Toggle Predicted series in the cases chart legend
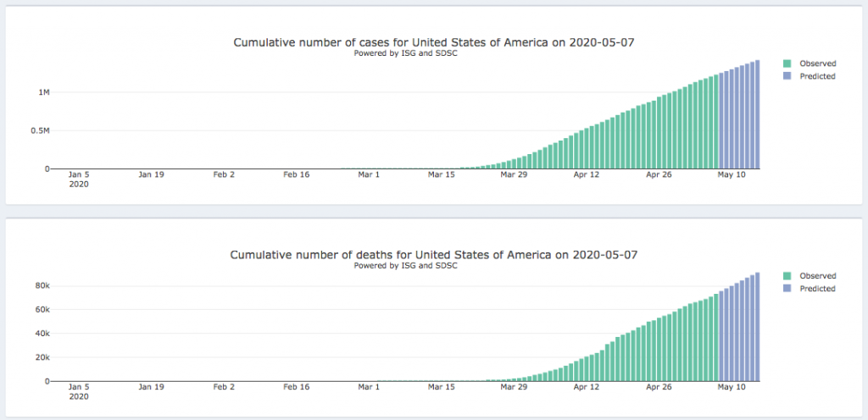868x420 pixels. 818,76
